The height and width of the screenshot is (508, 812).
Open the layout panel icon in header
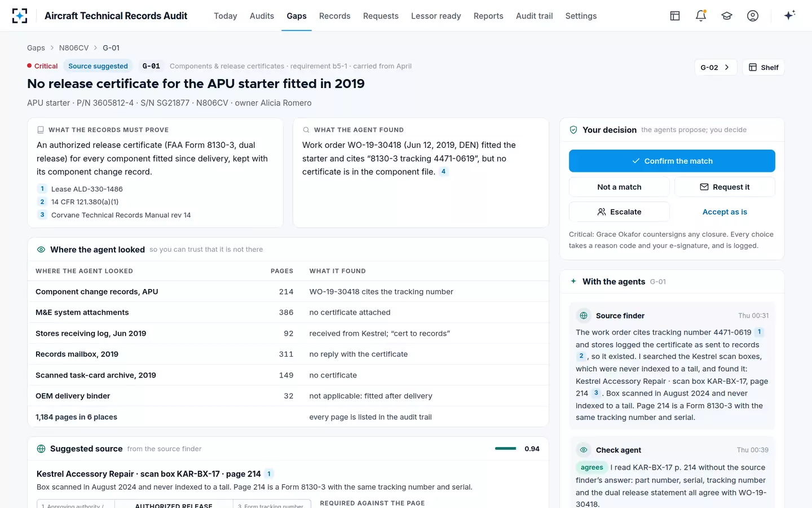coord(675,16)
